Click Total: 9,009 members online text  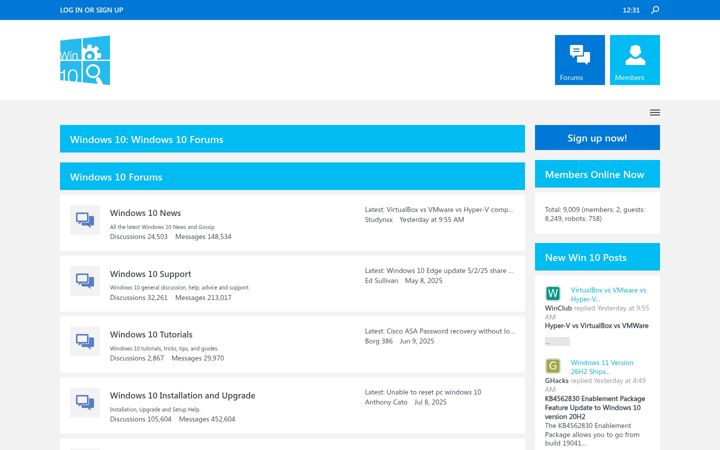click(595, 214)
